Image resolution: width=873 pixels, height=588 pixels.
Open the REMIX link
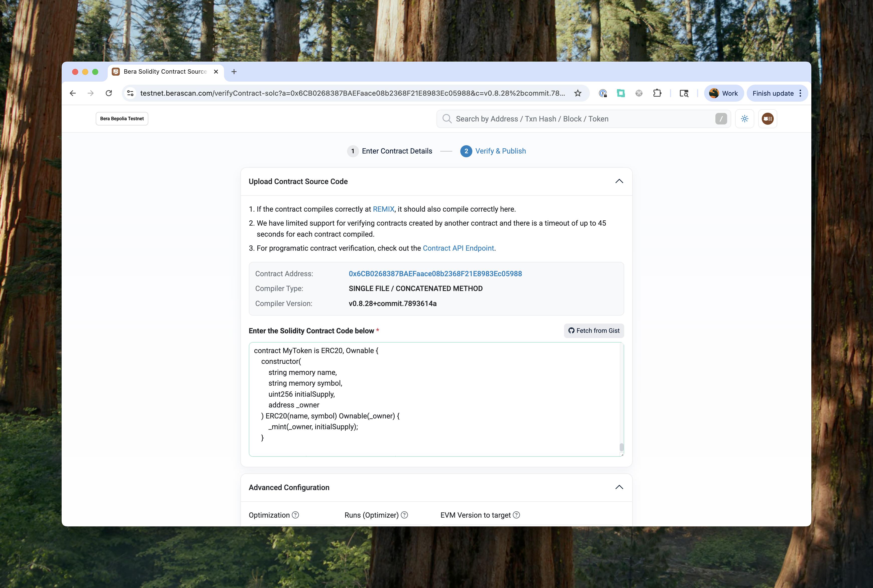click(x=383, y=209)
